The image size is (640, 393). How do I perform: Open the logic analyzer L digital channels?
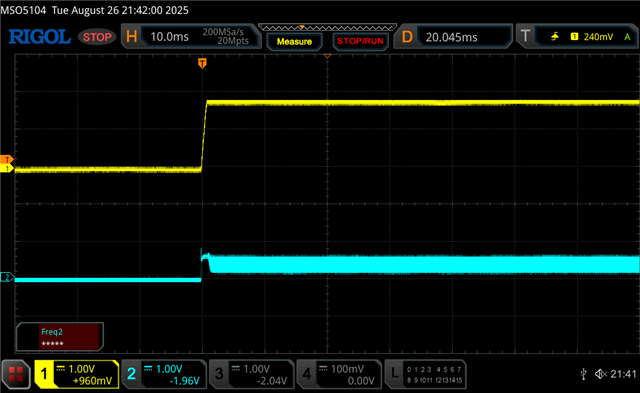click(425, 374)
